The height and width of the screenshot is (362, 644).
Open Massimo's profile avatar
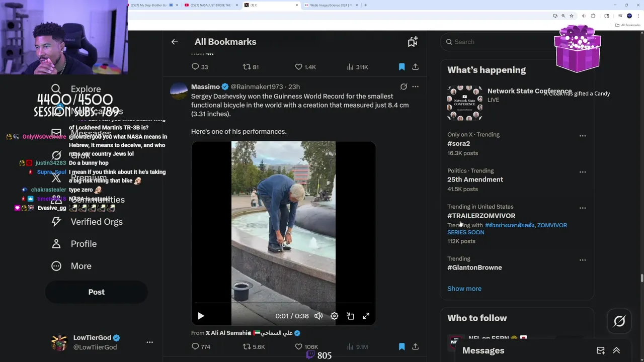tap(179, 92)
